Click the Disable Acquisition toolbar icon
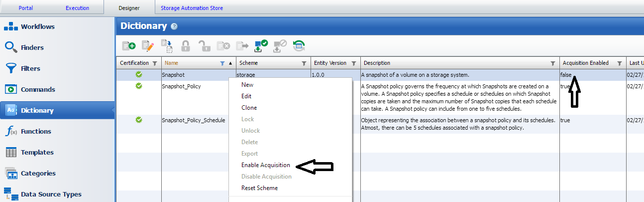This screenshot has width=644, height=202. [x=280, y=46]
